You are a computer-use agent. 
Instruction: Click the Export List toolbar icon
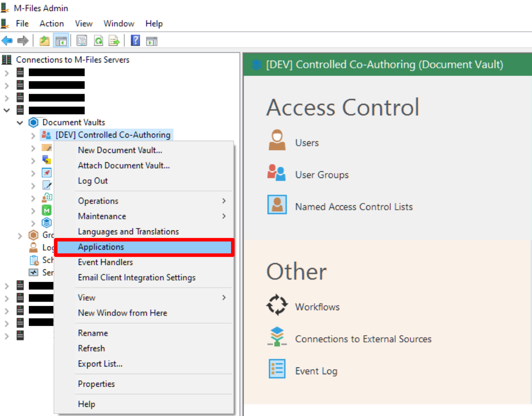coord(114,41)
